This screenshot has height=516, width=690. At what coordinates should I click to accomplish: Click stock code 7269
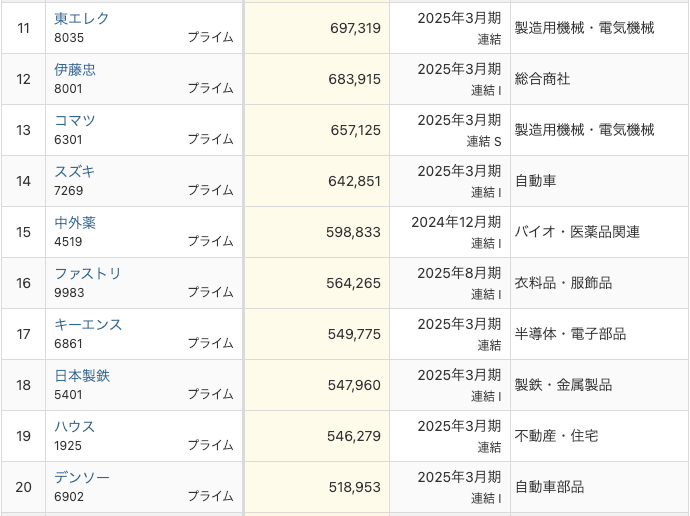point(69,191)
